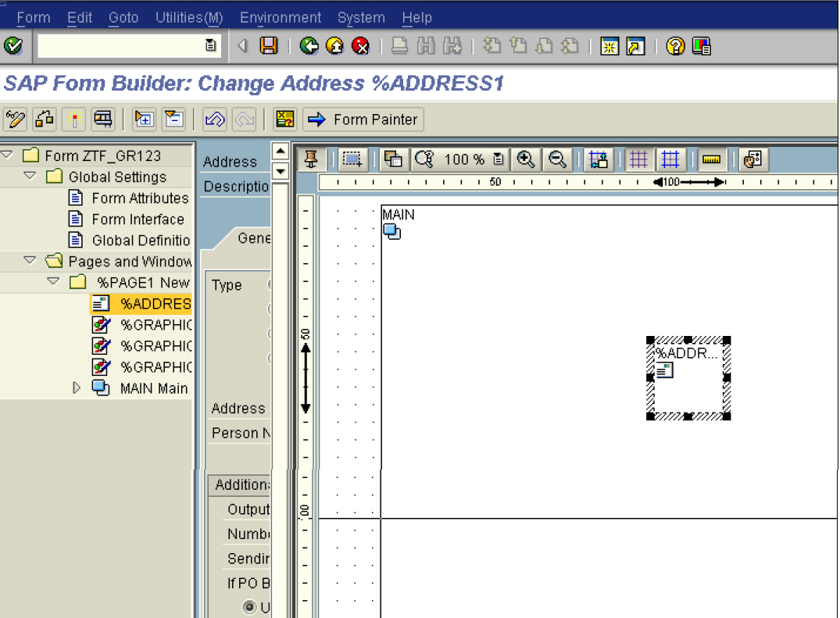The width and height of the screenshot is (840, 618).
Task: Collapse the Form ZTF_GR123 tree node
Action: 7,155
